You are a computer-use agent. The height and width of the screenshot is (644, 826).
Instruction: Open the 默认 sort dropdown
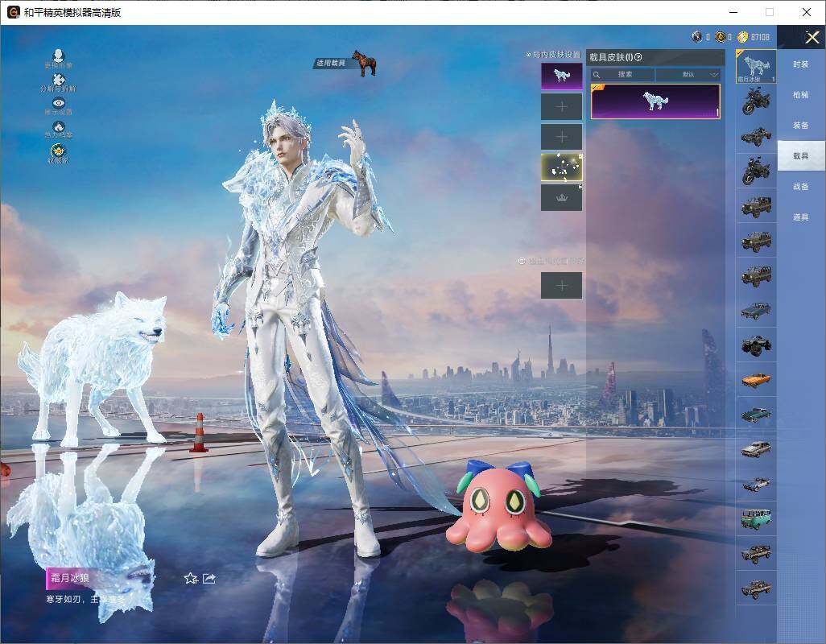(x=688, y=74)
